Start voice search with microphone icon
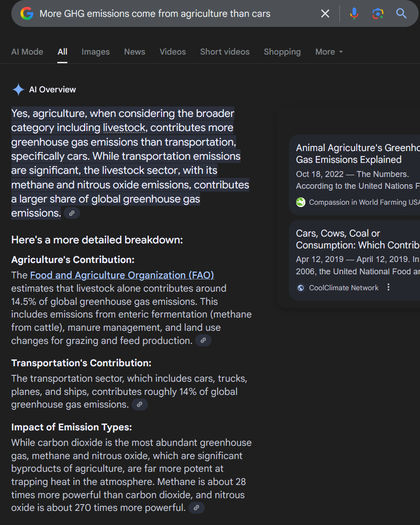Viewport: 420px width, 525px height. [x=354, y=13]
